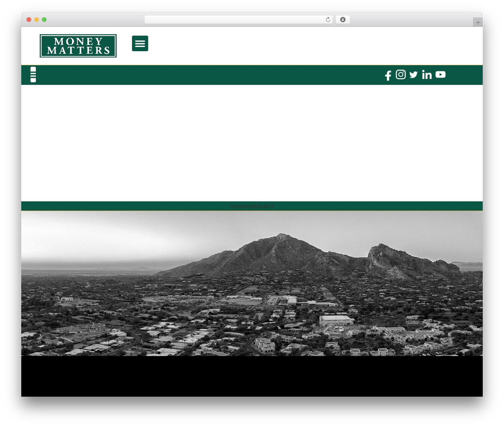Viewport: 504px width, 427px height.
Task: Minimize window with yellow button
Action: coord(37,20)
